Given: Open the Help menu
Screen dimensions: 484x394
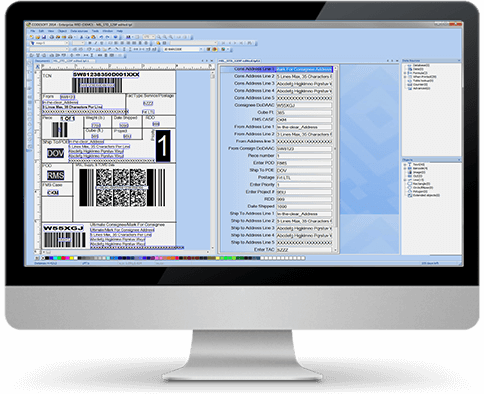Looking at the screenshot, I should (x=120, y=31).
